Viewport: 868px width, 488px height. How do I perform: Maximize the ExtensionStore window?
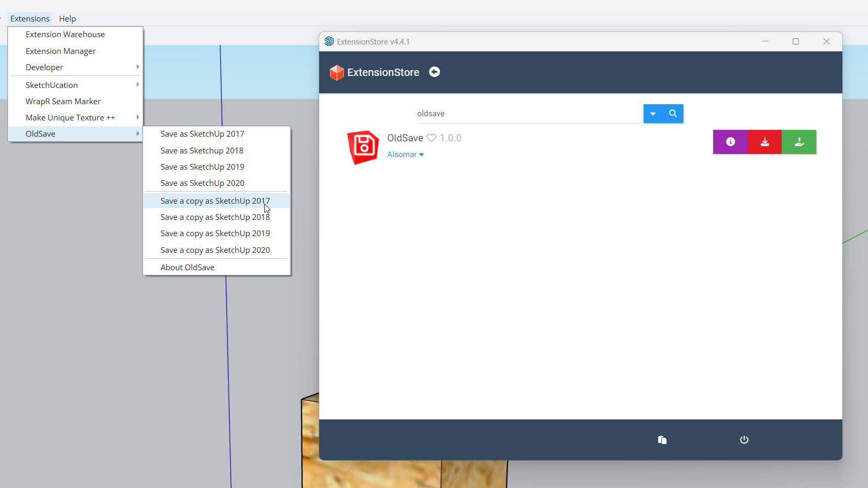click(x=796, y=41)
